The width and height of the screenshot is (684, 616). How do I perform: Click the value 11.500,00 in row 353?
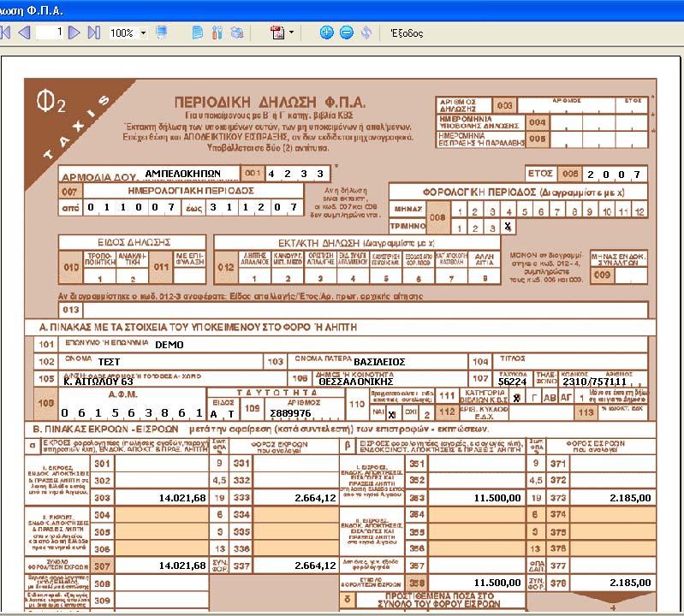pyautogui.click(x=497, y=497)
